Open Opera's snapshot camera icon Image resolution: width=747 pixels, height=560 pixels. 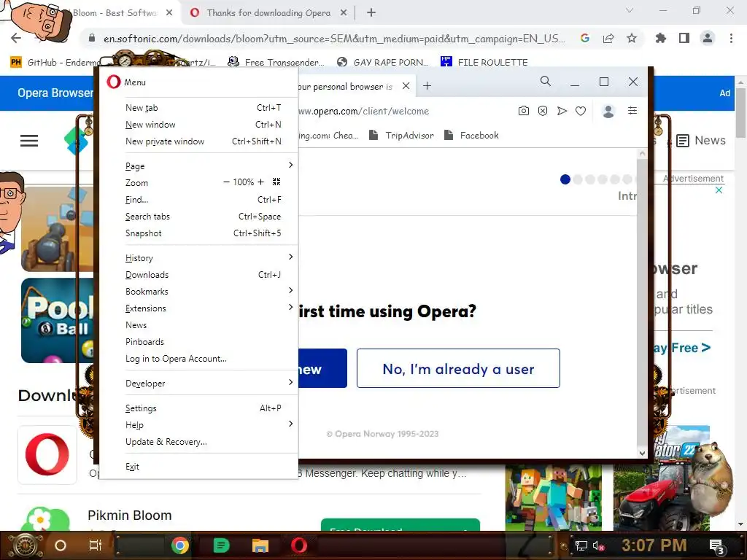click(x=524, y=111)
